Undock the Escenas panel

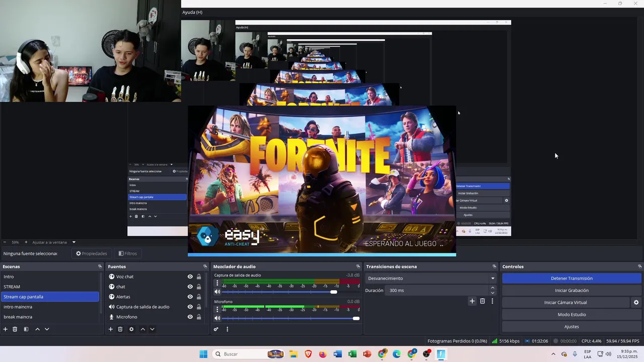tap(100, 266)
